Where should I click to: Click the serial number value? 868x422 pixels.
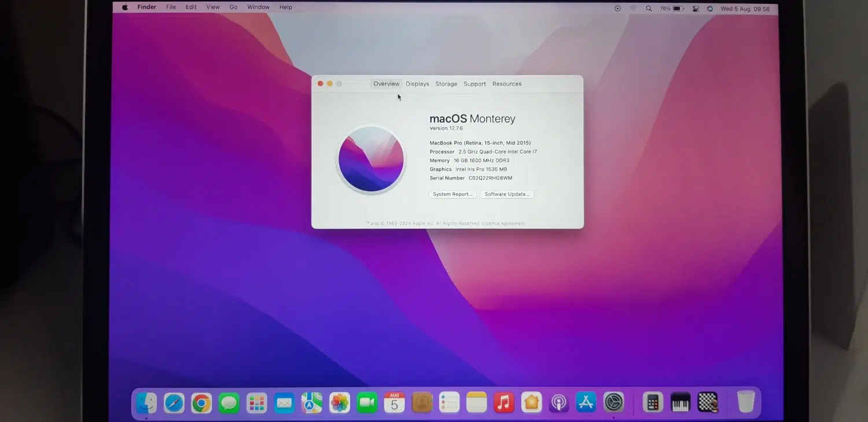(490, 178)
